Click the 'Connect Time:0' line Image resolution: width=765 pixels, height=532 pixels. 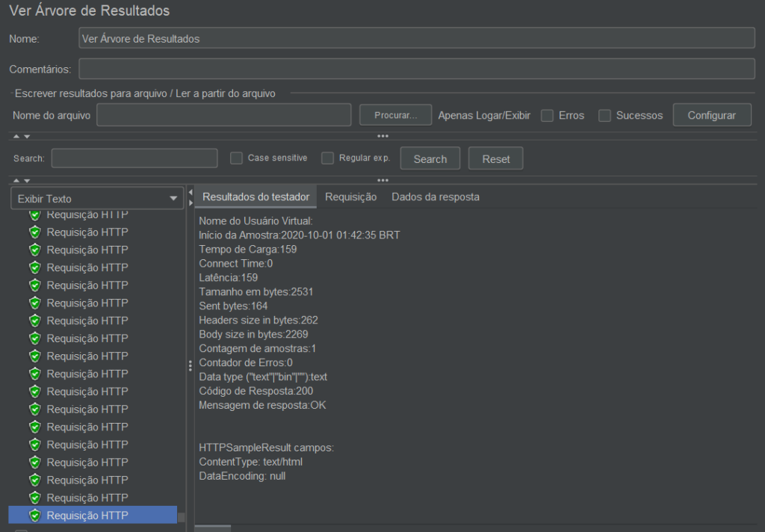(x=235, y=264)
